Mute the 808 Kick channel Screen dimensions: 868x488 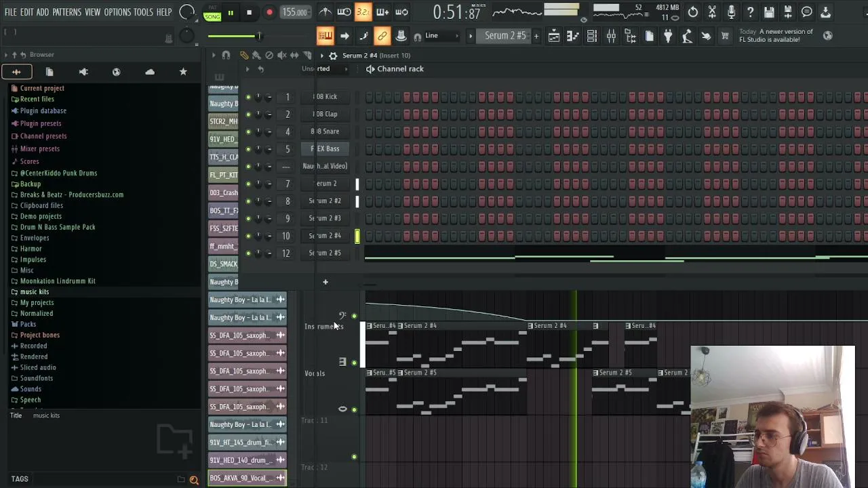[x=248, y=97]
